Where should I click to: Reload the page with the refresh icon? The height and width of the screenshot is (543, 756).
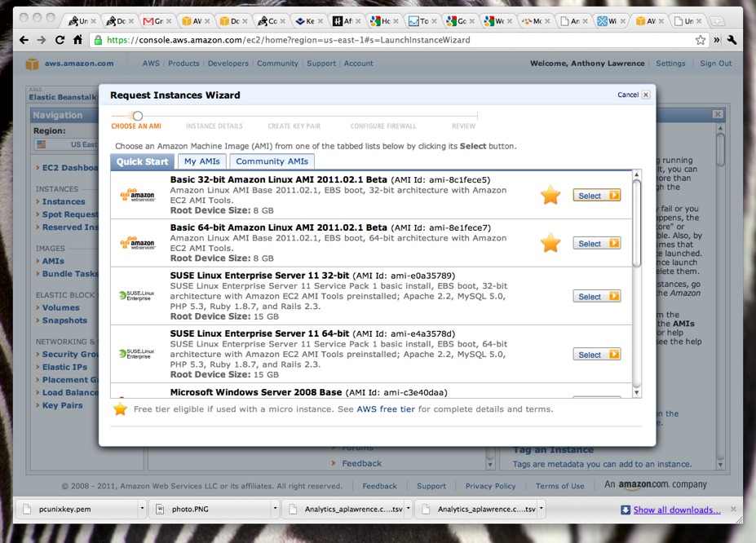60,40
